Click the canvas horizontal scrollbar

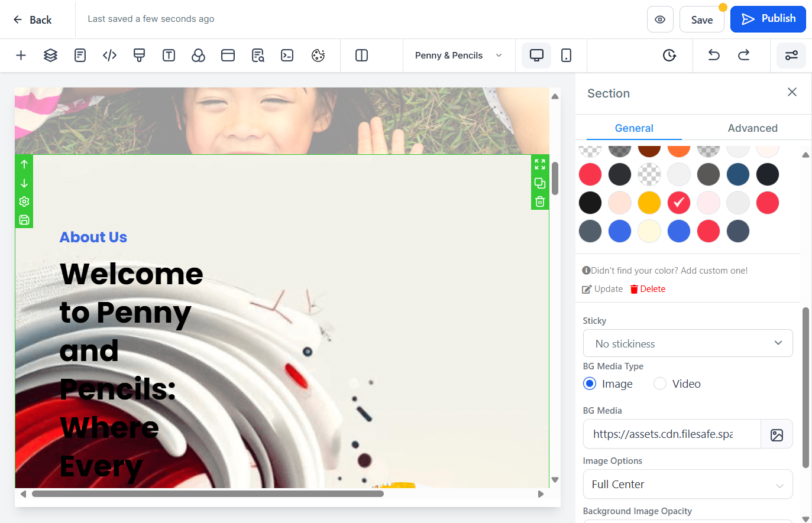pyautogui.click(x=208, y=494)
